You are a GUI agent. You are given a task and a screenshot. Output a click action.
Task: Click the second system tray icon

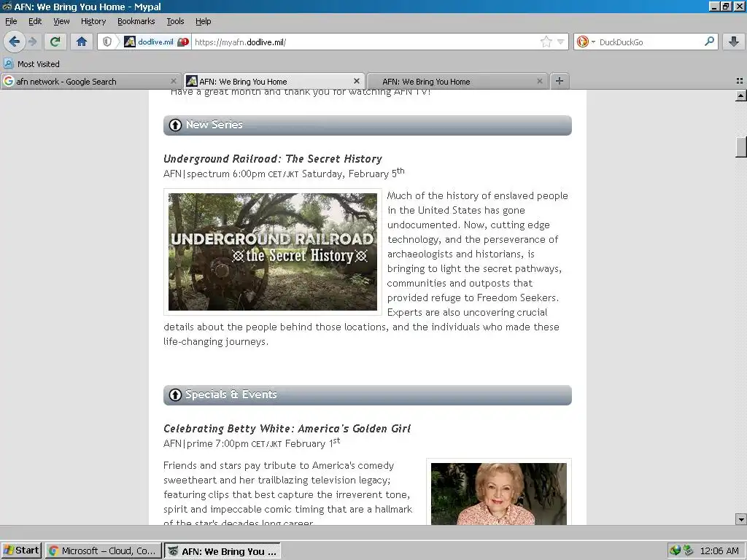click(688, 551)
